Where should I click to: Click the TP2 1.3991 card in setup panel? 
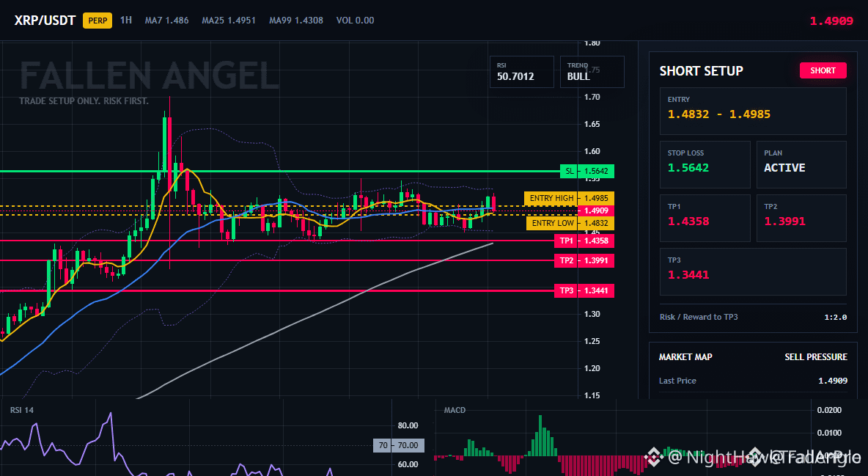coord(801,218)
